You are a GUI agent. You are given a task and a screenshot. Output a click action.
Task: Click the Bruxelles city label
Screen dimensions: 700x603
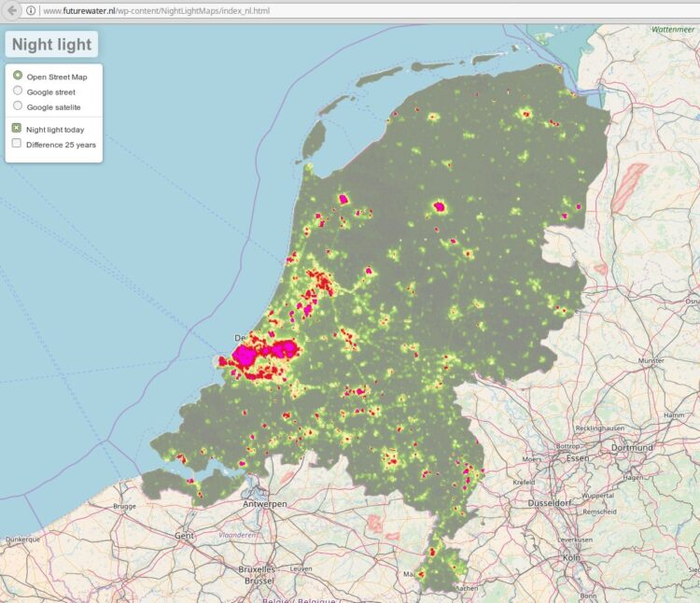[x=257, y=569]
